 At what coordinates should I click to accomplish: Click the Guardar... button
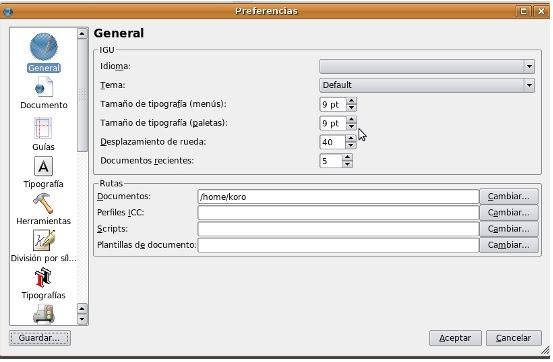pos(40,338)
